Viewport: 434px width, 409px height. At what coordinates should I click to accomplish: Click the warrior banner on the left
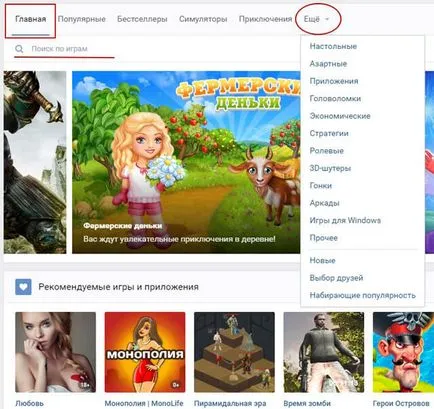pyautogui.click(x=35, y=162)
